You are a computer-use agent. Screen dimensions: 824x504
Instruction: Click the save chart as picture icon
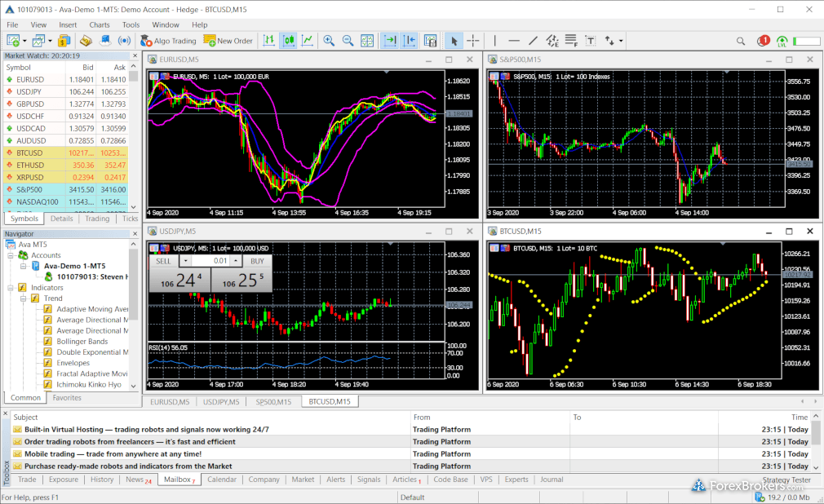[431, 41]
